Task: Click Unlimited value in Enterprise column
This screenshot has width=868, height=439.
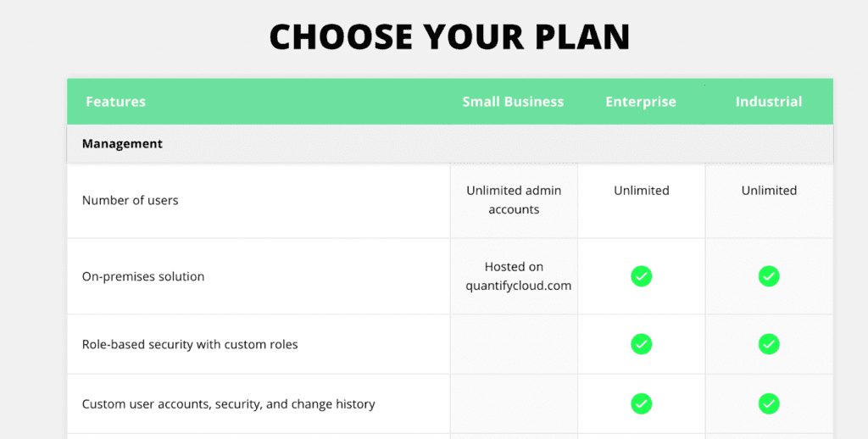Action: (641, 191)
